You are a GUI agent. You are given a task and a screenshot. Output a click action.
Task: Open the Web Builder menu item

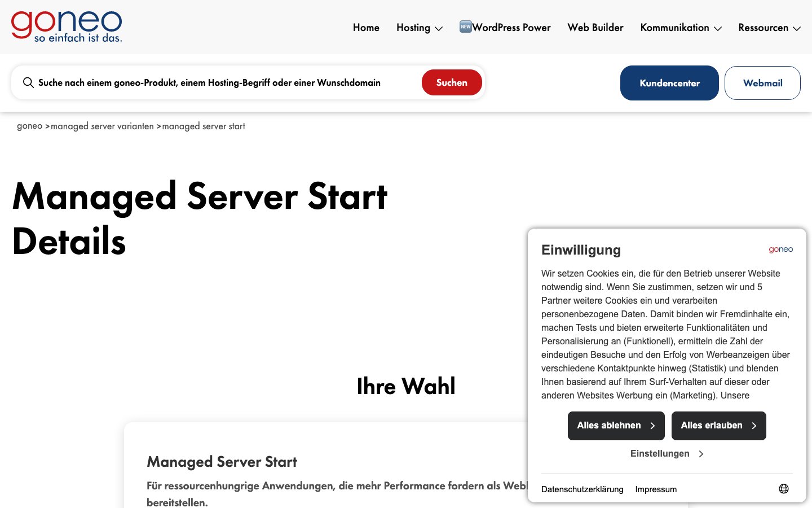(x=595, y=28)
